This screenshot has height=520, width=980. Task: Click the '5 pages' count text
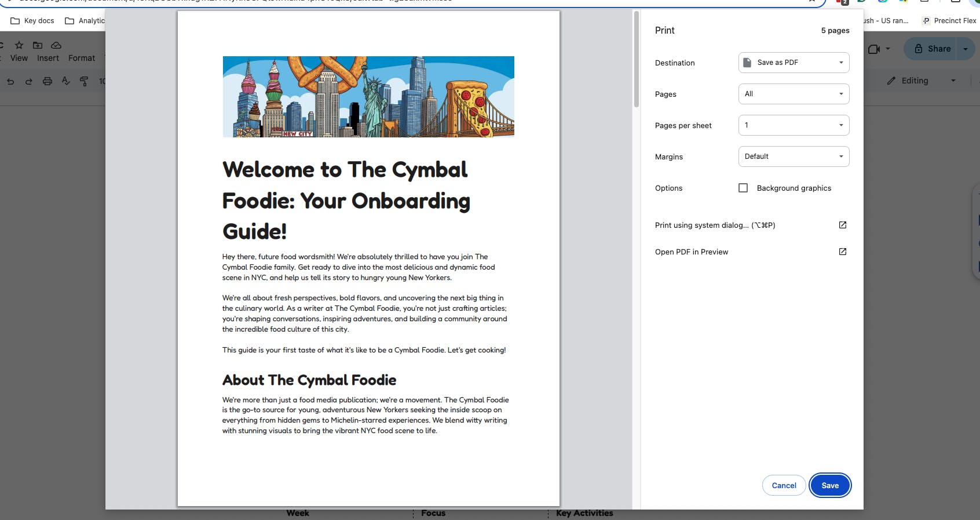tap(835, 31)
